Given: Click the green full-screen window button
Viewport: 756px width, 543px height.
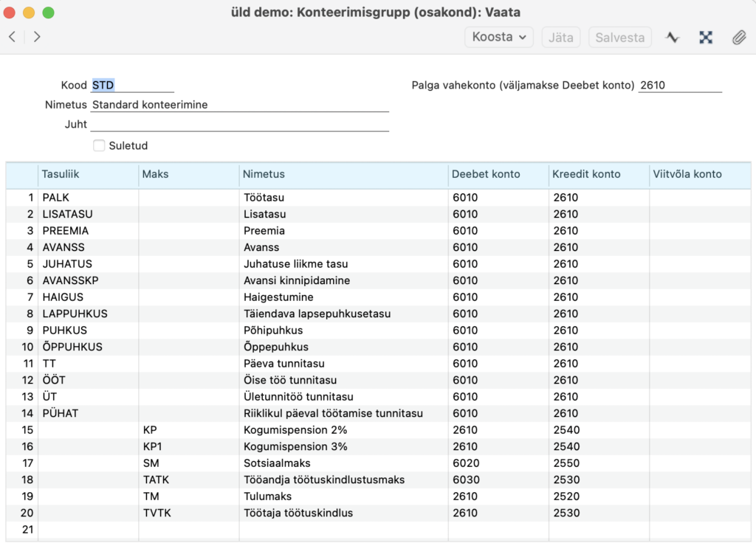Looking at the screenshot, I should (x=48, y=13).
